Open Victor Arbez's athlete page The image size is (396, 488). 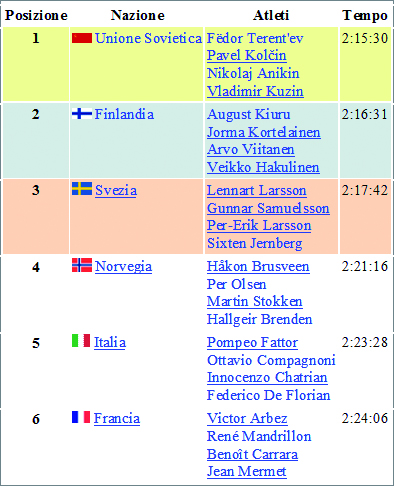247,419
